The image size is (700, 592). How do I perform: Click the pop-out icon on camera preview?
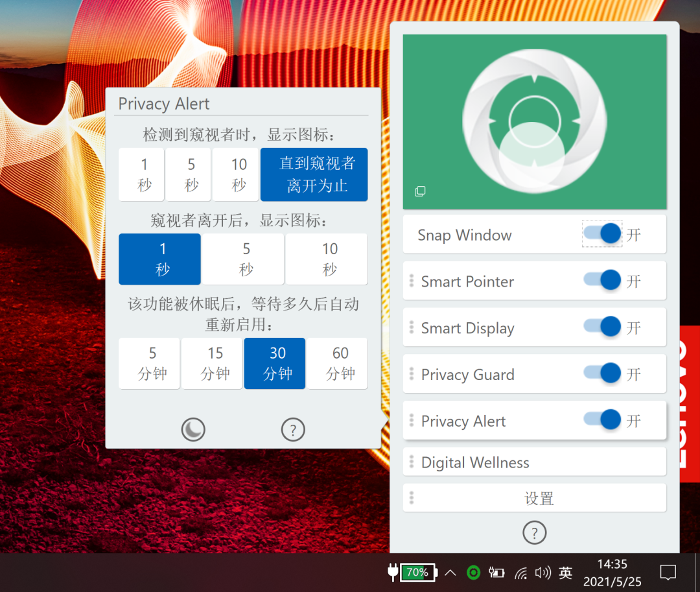coord(420,191)
